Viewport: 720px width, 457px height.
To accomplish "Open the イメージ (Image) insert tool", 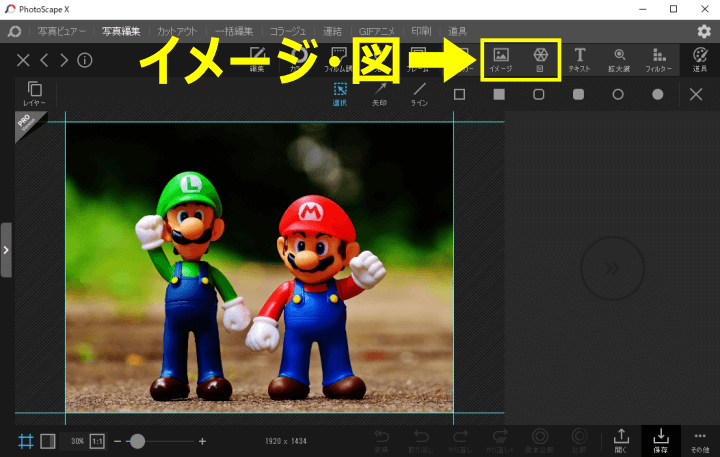I will (501, 60).
